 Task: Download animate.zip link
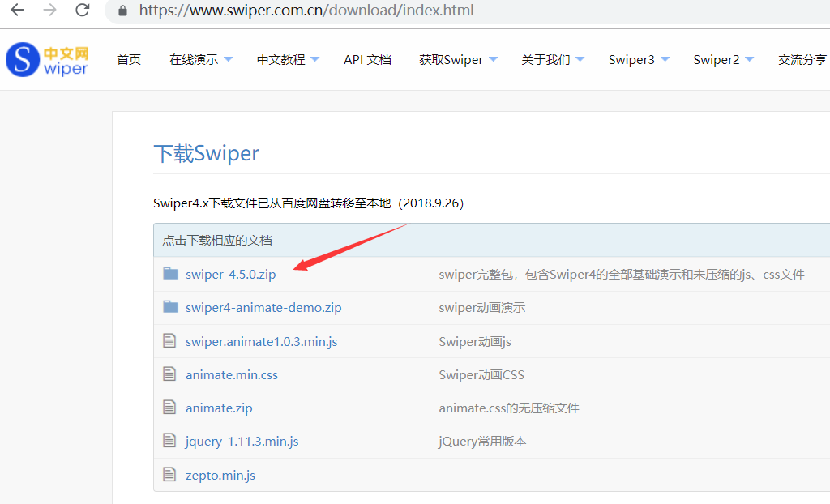[219, 408]
